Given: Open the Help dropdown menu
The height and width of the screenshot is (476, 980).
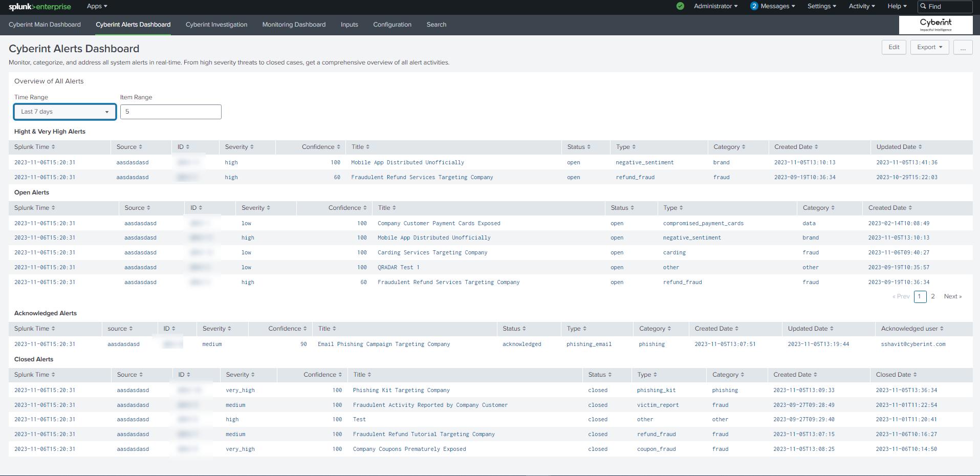Looking at the screenshot, I should [x=897, y=6].
